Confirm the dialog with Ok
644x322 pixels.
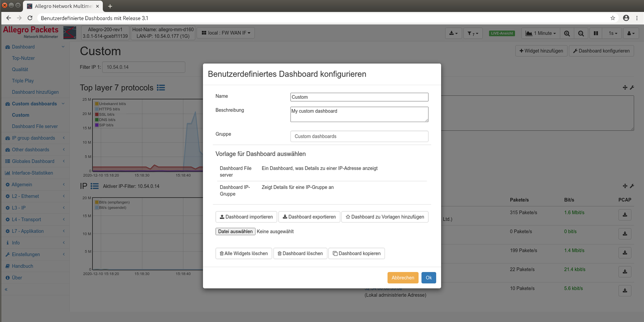click(428, 278)
